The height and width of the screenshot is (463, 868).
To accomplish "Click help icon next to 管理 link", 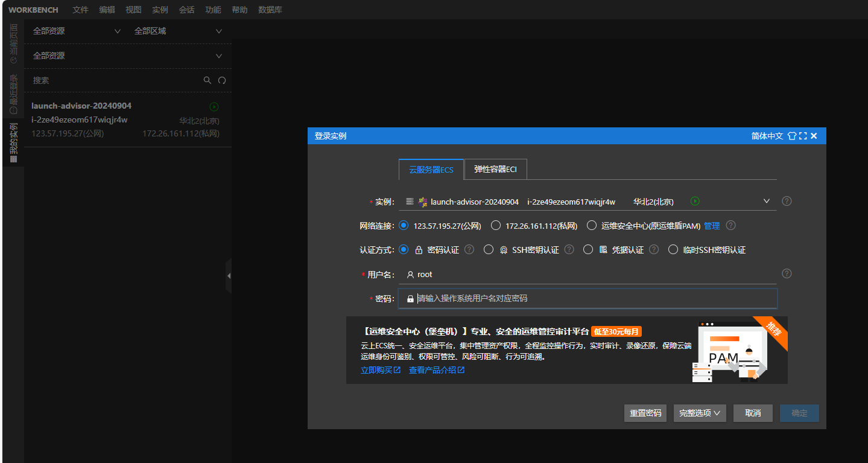I will [x=730, y=225].
